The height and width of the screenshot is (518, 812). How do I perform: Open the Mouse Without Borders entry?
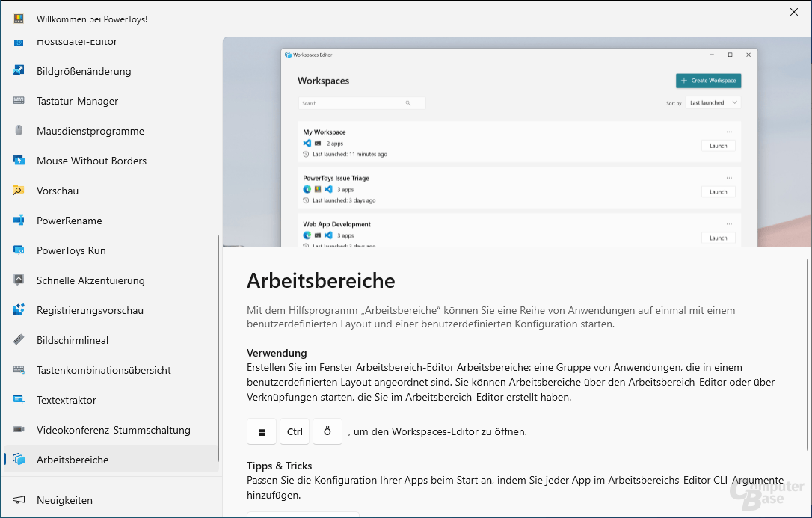point(21,161)
